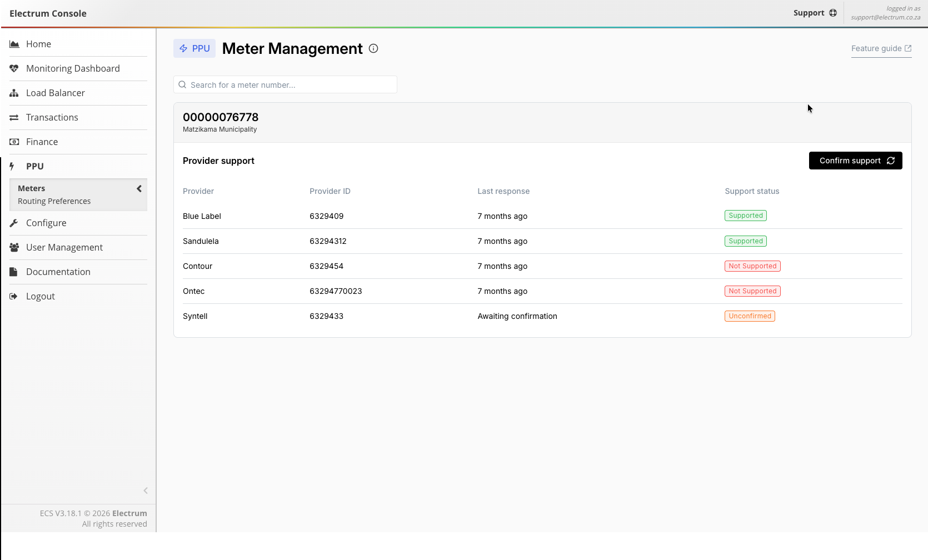The height and width of the screenshot is (560, 928).
Task: Click the info icon beside Meter Management
Action: [373, 48]
